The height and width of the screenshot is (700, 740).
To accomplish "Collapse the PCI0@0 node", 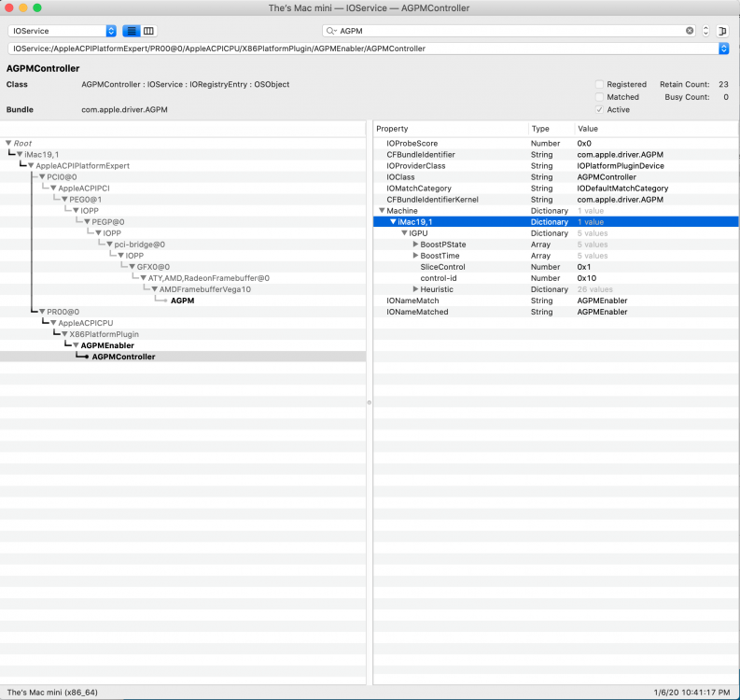I will (42, 177).
